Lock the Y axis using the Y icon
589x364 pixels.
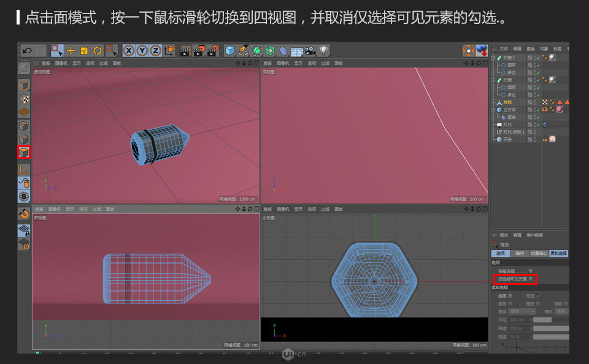coord(141,50)
